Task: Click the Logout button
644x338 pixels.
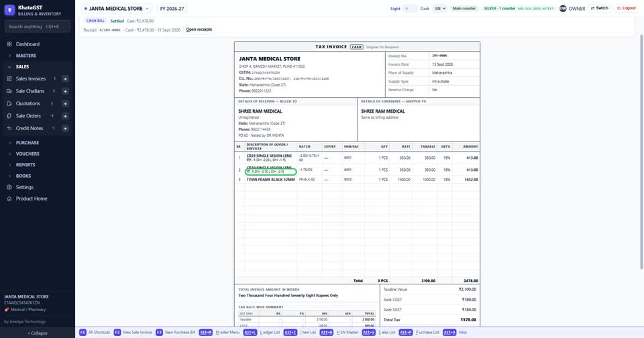Action: tap(627, 8)
